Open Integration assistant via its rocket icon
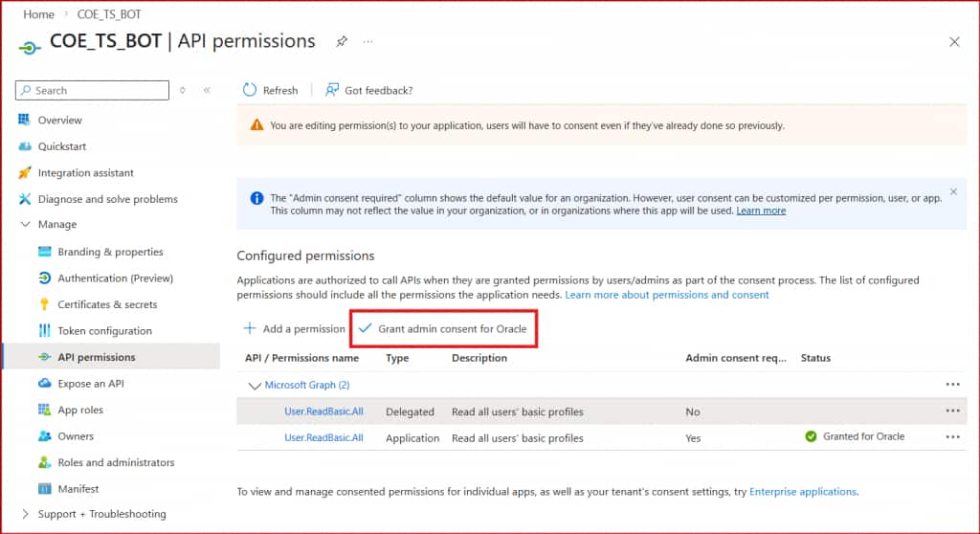Screen dimensions: 980x534 tap(25, 173)
